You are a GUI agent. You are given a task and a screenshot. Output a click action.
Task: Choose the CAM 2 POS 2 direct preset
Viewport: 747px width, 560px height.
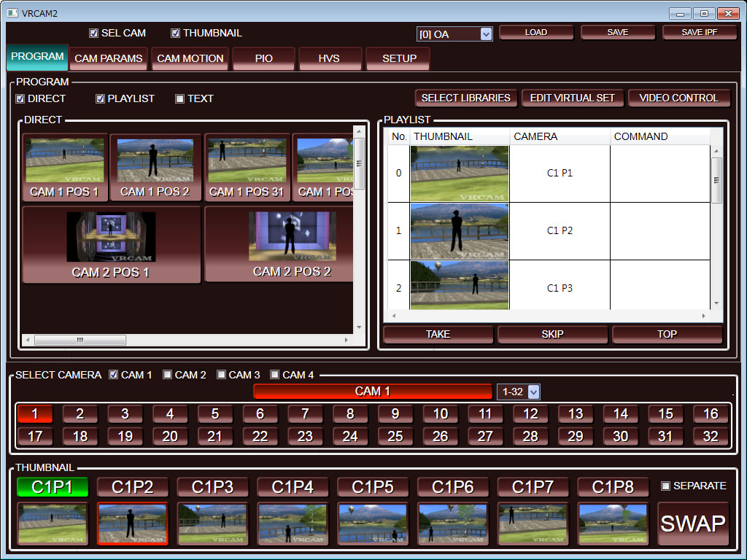(292, 244)
